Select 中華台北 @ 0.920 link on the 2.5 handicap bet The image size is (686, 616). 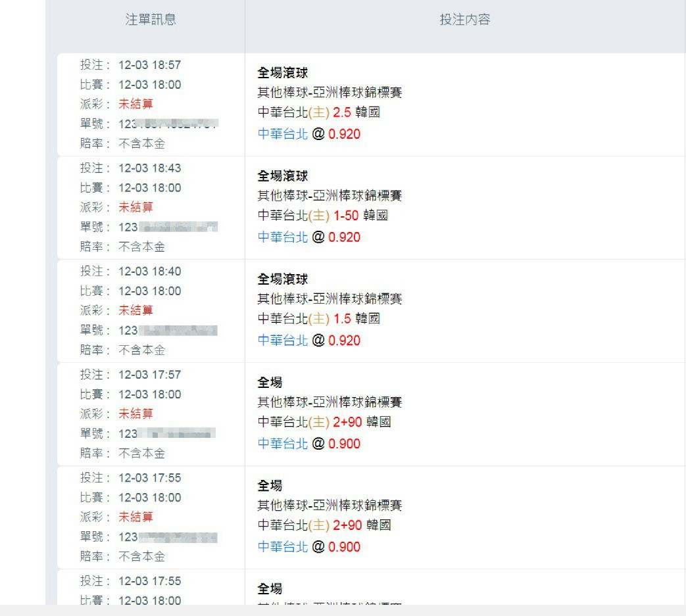click(309, 133)
